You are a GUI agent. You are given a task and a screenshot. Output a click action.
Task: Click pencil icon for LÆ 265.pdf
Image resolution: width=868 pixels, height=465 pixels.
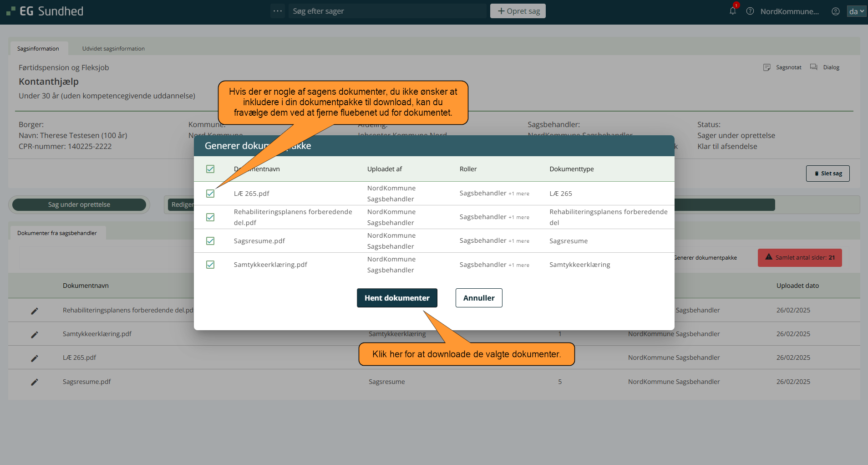pyautogui.click(x=35, y=358)
